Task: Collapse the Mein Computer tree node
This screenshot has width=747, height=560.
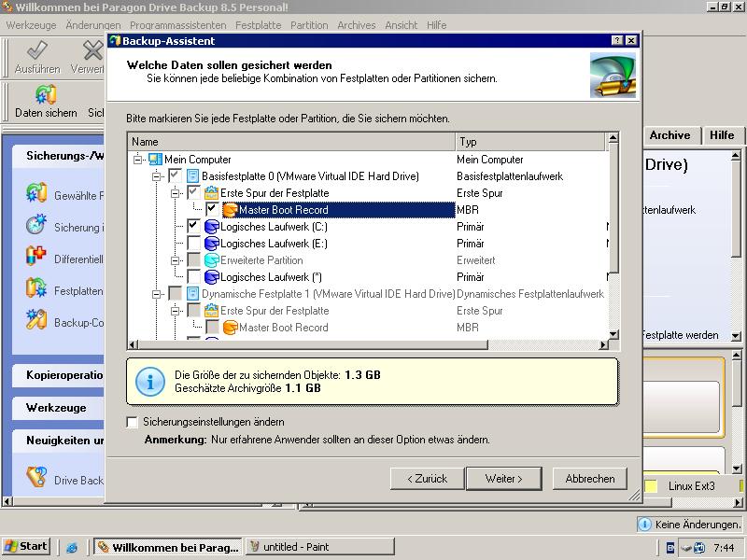Action: coord(137,160)
